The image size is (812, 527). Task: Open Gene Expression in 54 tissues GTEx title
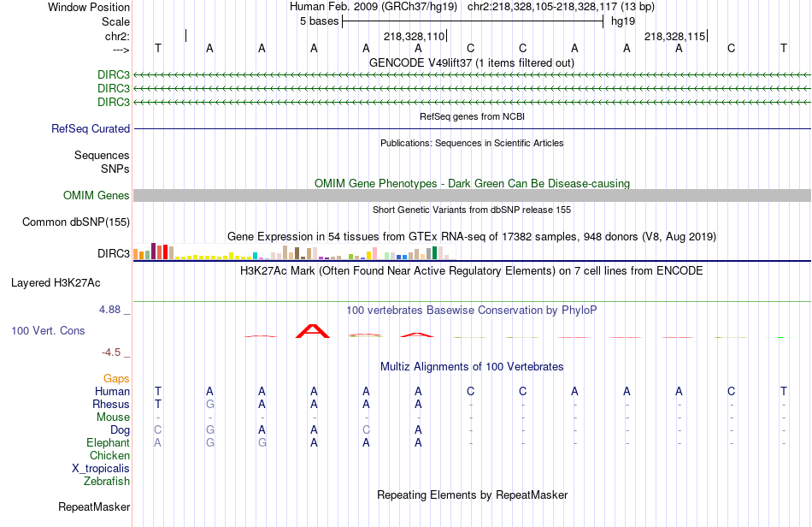tap(472, 237)
